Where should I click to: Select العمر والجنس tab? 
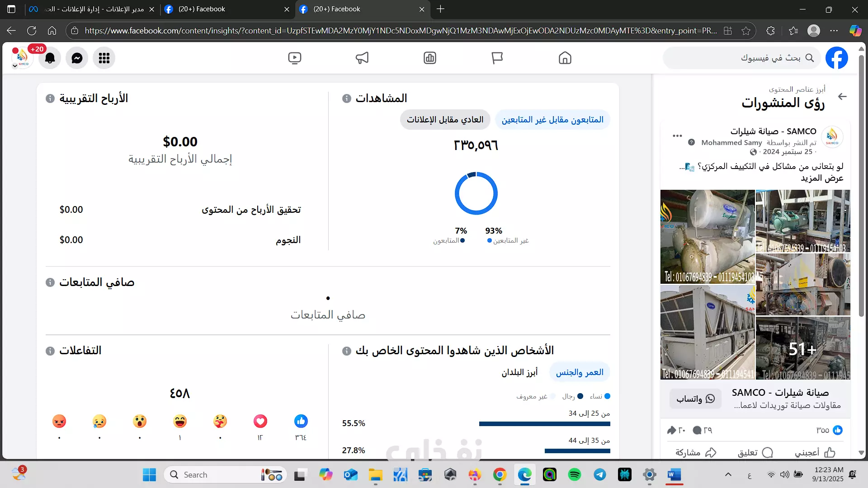(580, 372)
